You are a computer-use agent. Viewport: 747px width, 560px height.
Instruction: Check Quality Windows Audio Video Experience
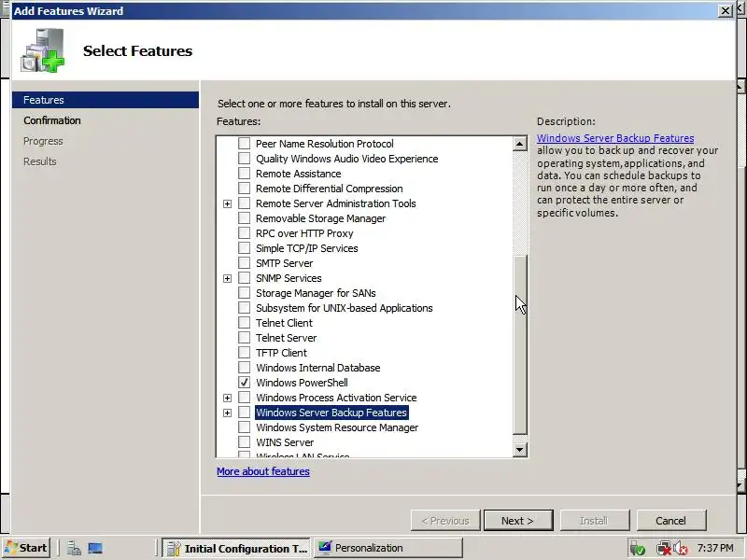[x=244, y=158]
